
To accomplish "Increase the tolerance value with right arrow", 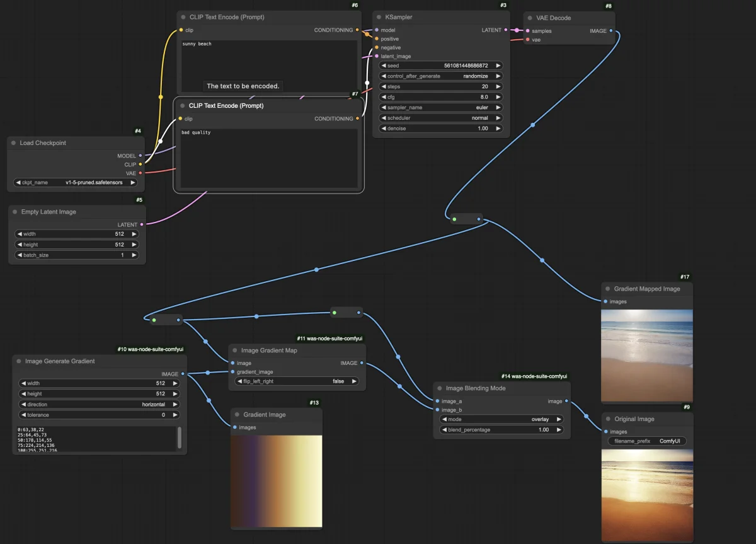I will [x=175, y=415].
